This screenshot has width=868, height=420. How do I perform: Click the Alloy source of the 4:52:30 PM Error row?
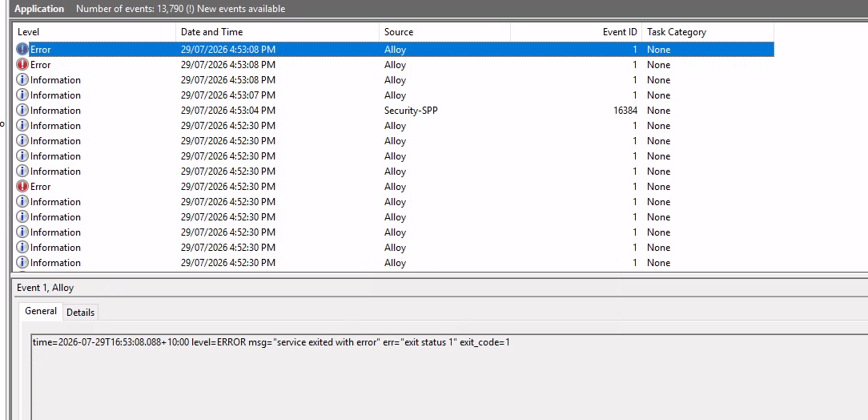395,187
